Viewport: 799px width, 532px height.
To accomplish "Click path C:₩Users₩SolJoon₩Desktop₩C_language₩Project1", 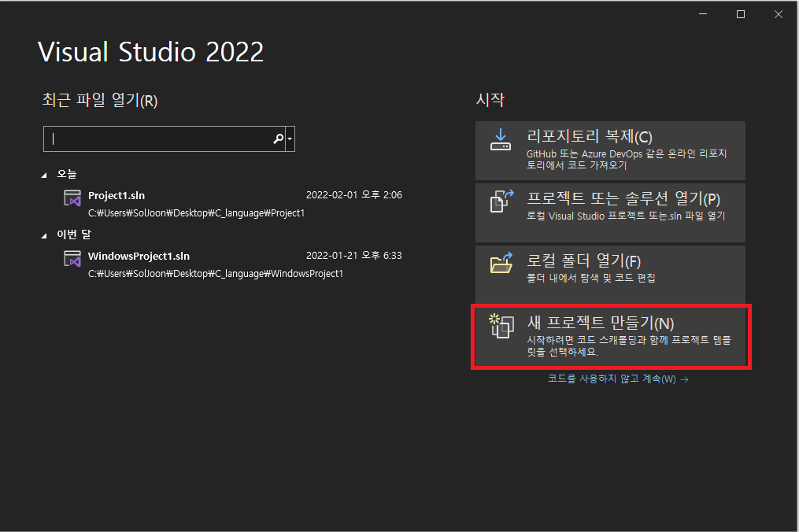I will click(x=196, y=213).
